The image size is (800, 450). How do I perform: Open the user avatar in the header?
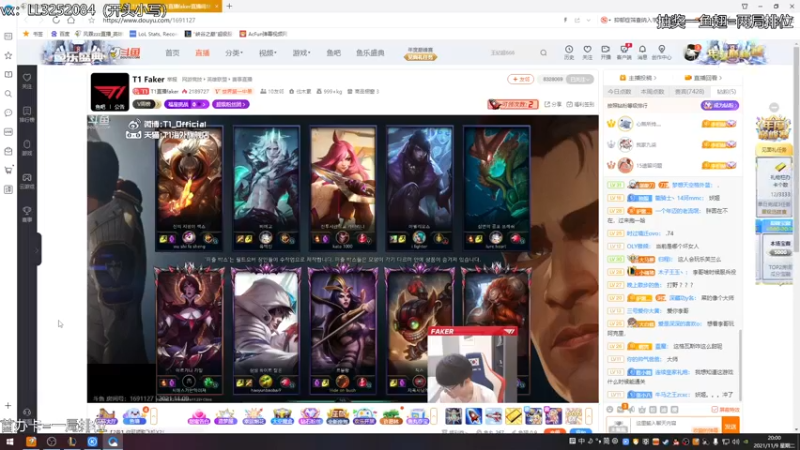691,53
